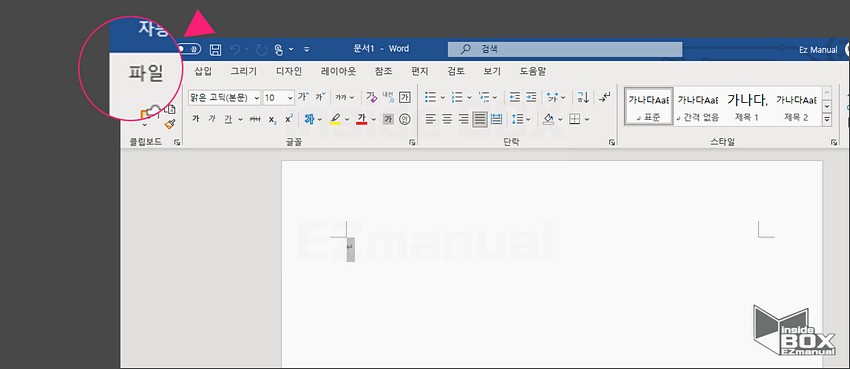Apply the 간격 없음 style
This screenshot has width=850, height=369.
pos(698,106)
